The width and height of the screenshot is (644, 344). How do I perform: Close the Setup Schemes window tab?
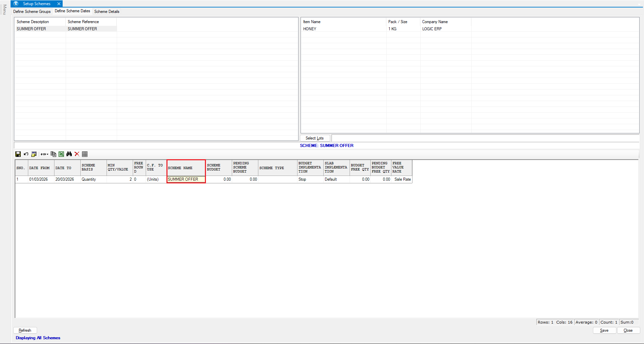[x=59, y=4]
